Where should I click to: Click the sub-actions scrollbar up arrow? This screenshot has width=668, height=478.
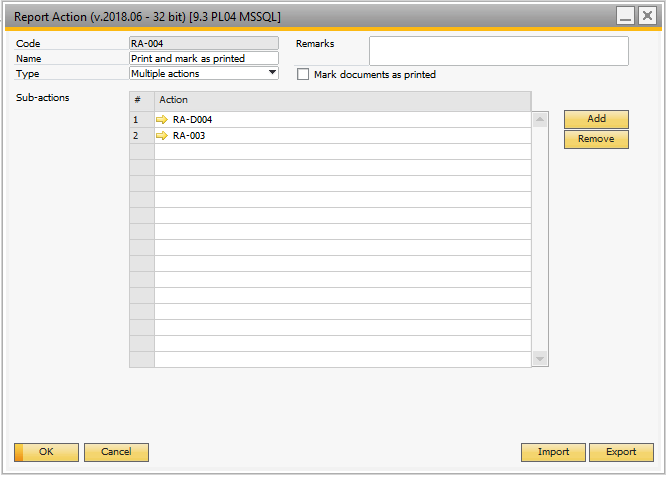(540, 119)
